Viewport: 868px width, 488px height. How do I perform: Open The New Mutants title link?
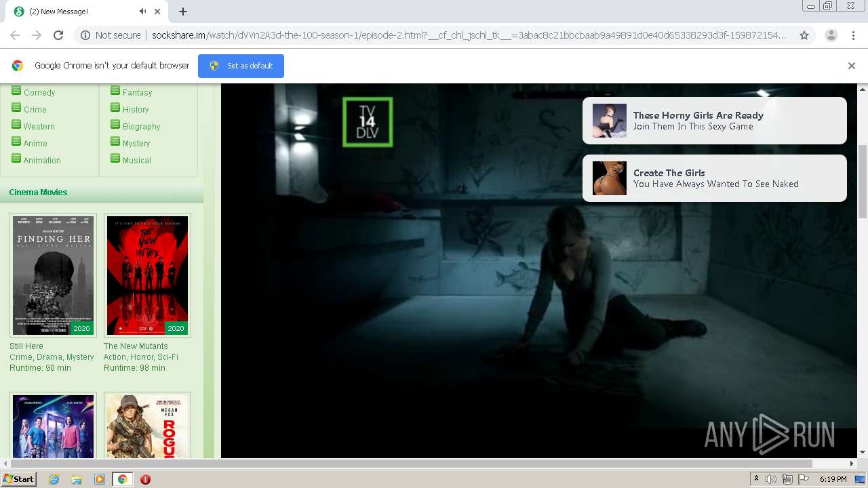coord(136,346)
